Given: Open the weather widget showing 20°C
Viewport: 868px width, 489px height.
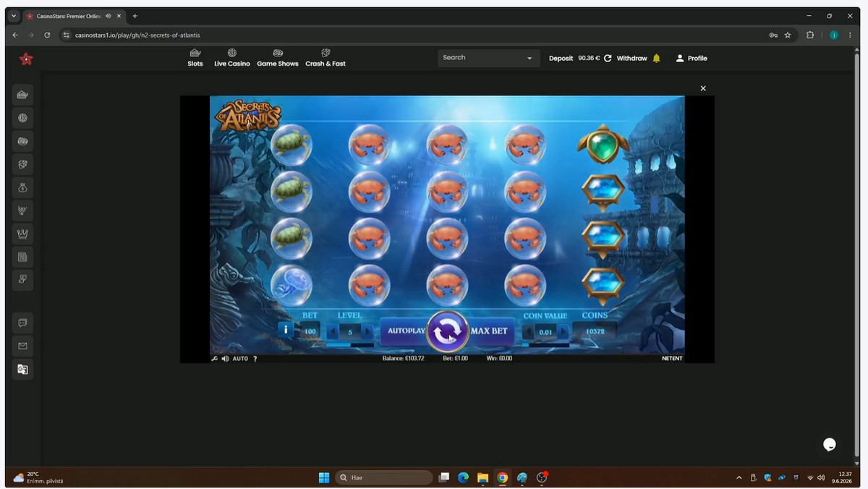Looking at the screenshot, I should (x=38, y=477).
